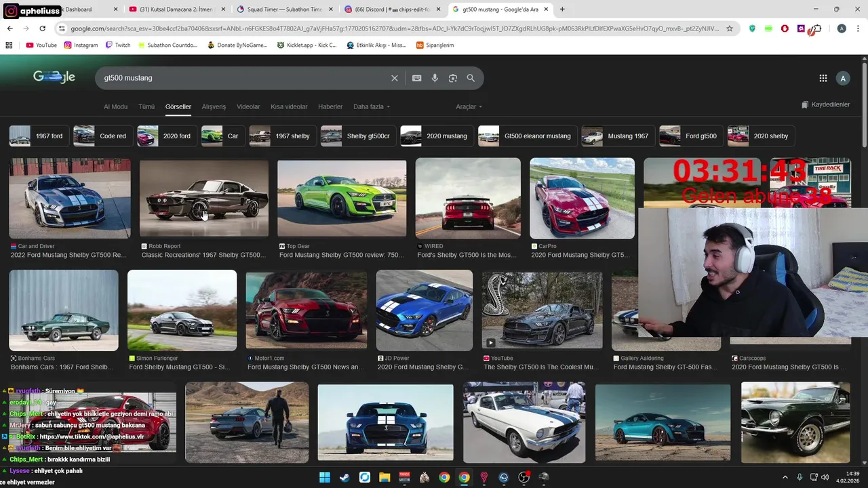Open the Videolar tab
868x488 pixels.
click(x=248, y=106)
